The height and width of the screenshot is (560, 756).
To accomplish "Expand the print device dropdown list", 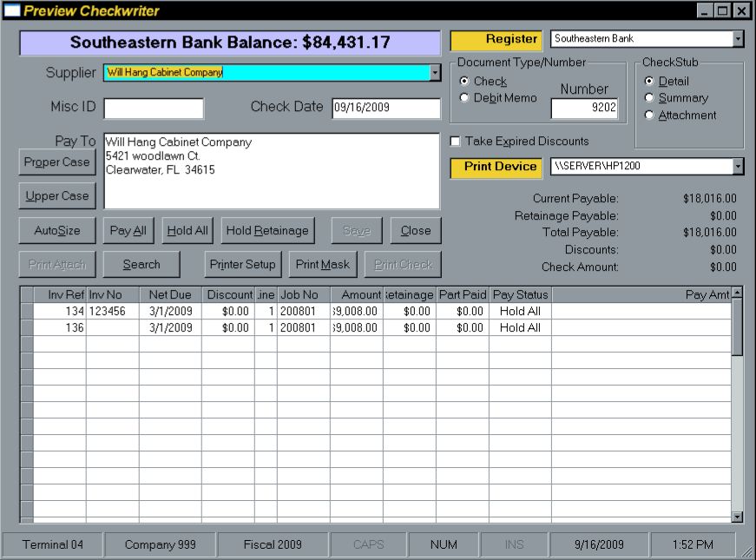I will click(738, 167).
